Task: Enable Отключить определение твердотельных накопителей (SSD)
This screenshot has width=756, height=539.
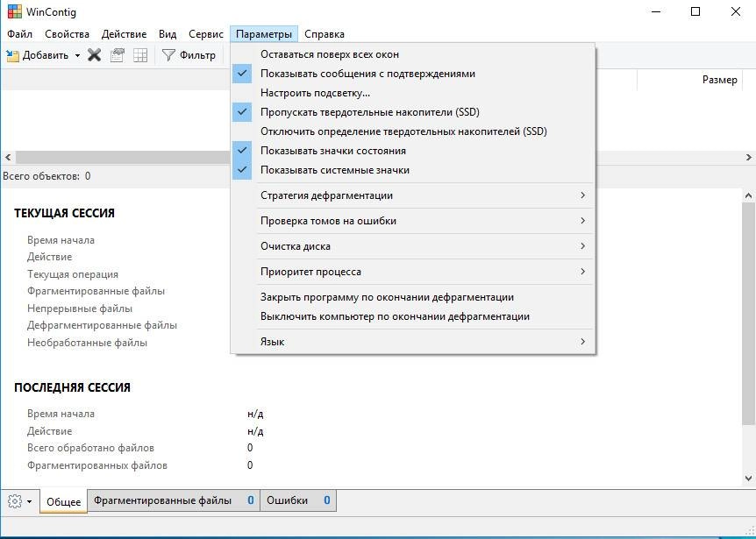Action: (x=413, y=131)
